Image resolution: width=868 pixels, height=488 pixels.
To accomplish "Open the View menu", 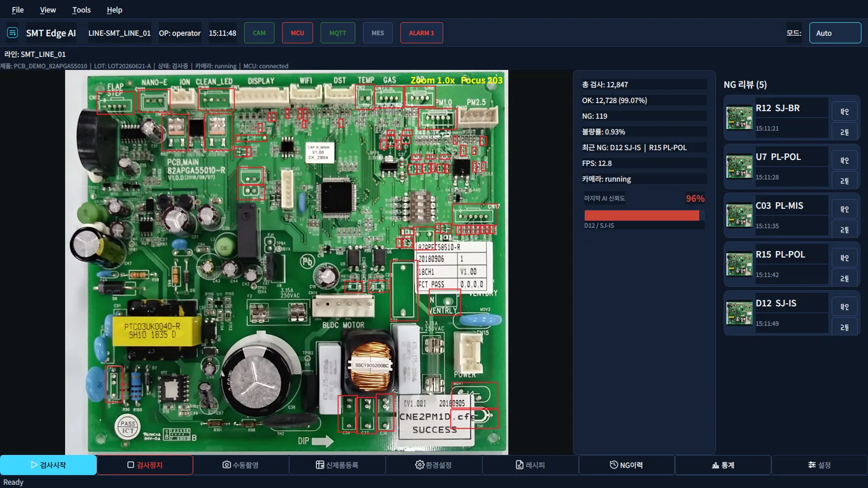I will click(48, 10).
